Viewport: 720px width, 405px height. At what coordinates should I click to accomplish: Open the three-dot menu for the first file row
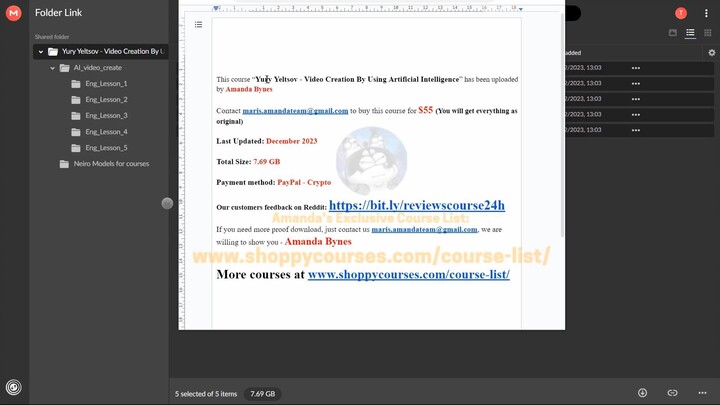(x=636, y=68)
